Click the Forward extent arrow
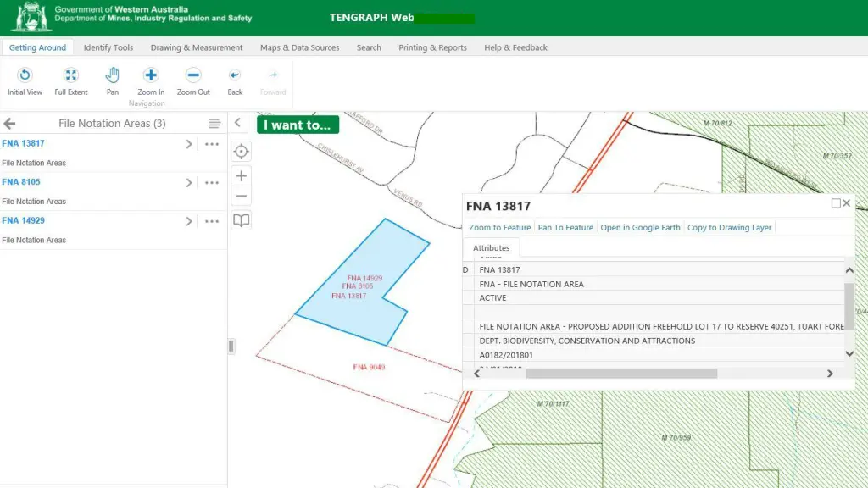Image resolution: width=868 pixels, height=488 pixels. click(x=273, y=81)
